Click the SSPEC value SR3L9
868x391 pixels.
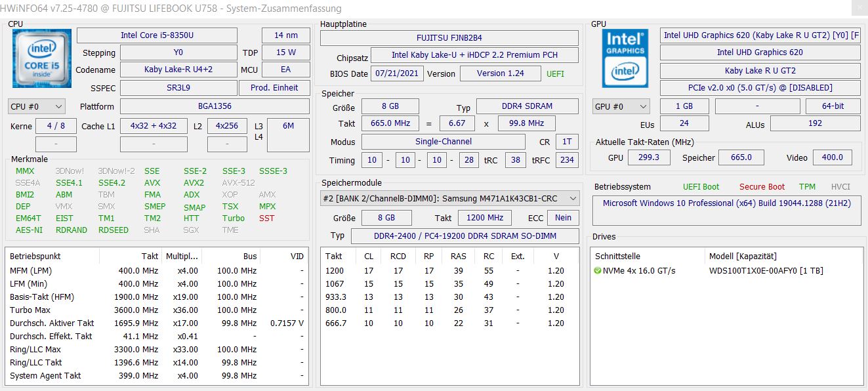tap(178, 88)
